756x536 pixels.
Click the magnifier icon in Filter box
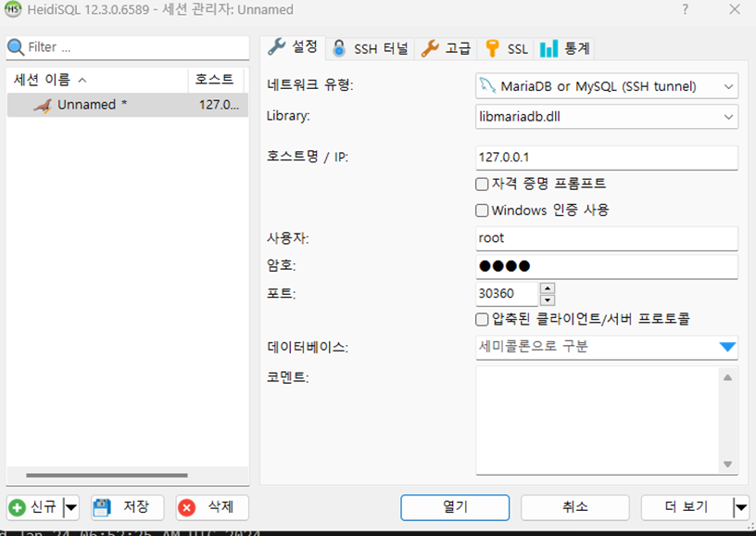tap(16, 46)
